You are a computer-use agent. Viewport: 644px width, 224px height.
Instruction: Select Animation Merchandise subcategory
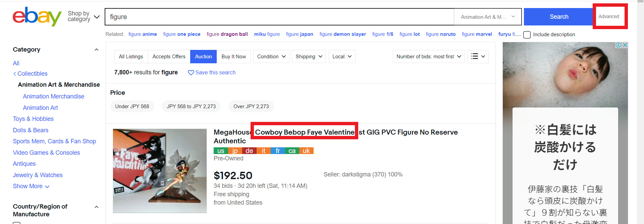54,96
